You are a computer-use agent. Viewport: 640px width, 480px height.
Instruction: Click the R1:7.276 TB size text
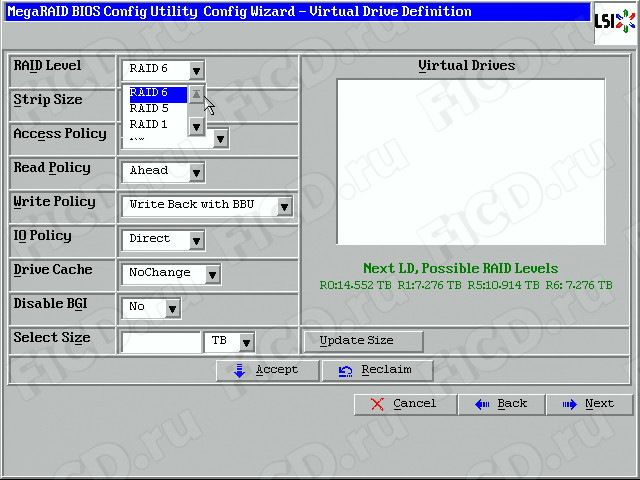click(x=429, y=285)
